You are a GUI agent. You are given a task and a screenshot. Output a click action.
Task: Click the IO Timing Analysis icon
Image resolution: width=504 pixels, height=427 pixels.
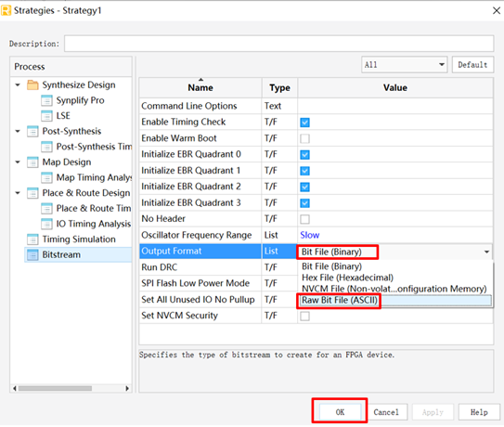[x=46, y=224]
